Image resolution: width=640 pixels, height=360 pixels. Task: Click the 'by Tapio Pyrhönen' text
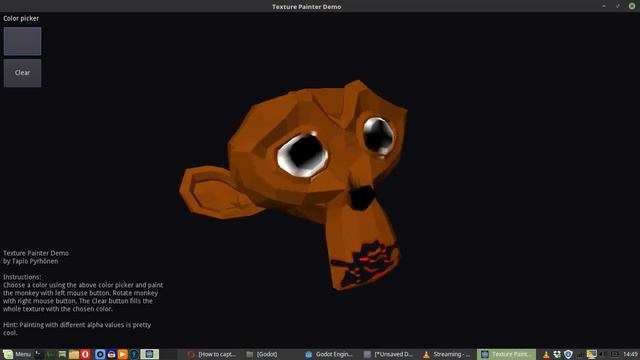tap(31, 261)
